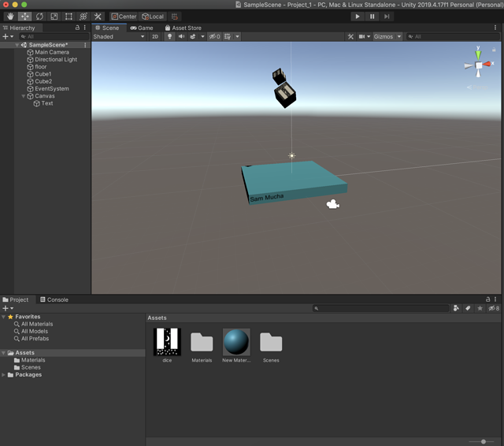This screenshot has height=446, width=504.
Task: Collapse the SampleScene tree node
Action: [x=17, y=45]
